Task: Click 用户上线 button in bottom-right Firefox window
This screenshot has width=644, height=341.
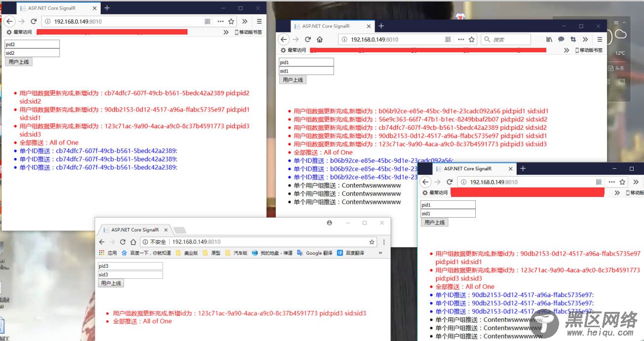Action: 434,223
